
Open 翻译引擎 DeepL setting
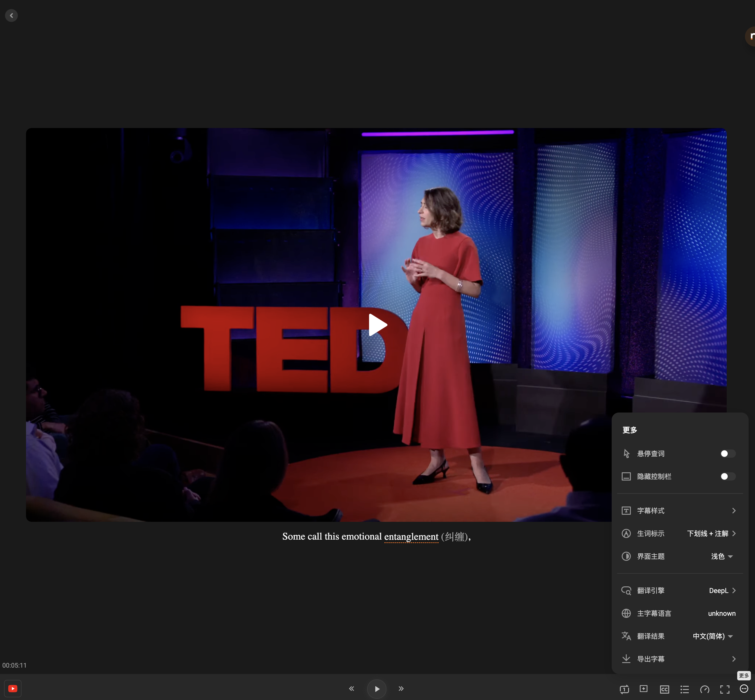tap(722, 590)
